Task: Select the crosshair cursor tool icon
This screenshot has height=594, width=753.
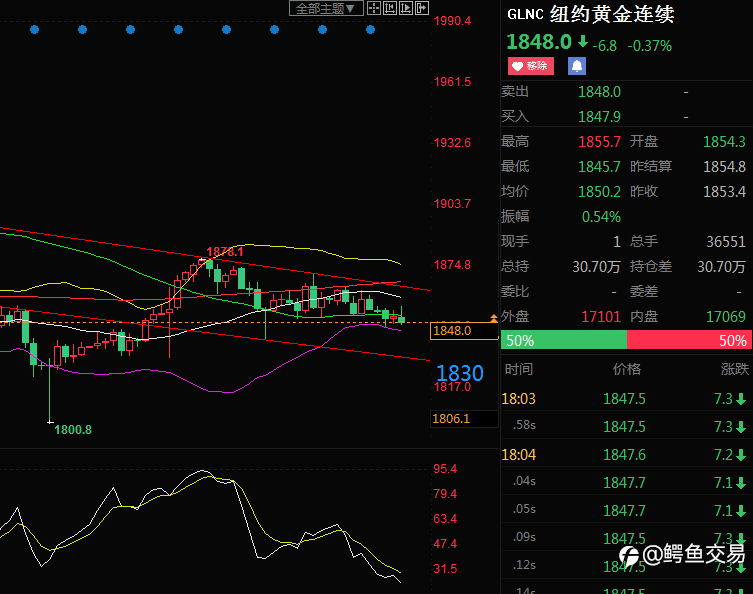Action: click(x=374, y=8)
